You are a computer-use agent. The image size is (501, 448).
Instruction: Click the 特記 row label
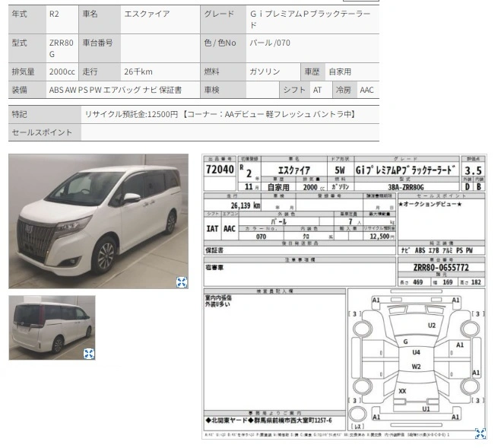pyautogui.click(x=45, y=114)
